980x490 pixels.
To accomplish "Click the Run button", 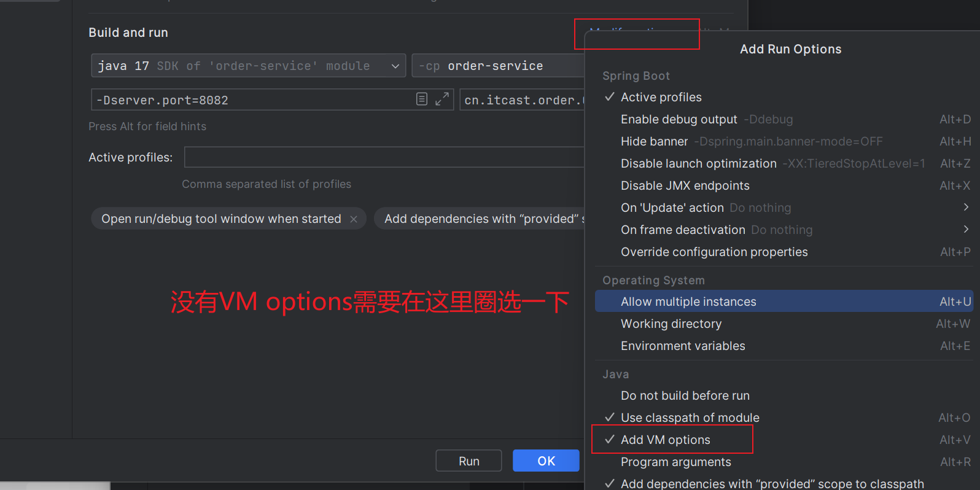I will pyautogui.click(x=469, y=461).
